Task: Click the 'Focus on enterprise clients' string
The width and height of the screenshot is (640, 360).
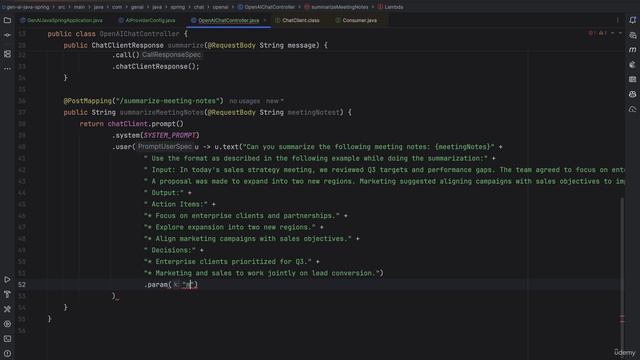Action: pos(242,216)
